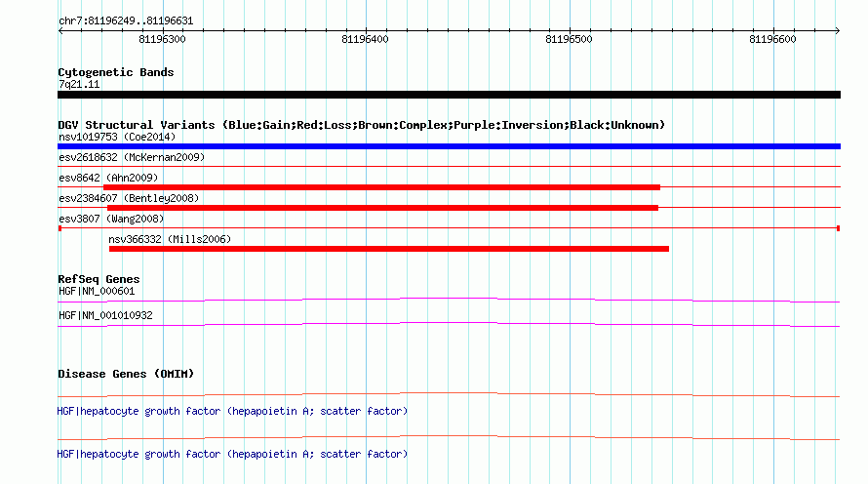Click the magenta HGF NM_001010932 gene line
The width and height of the screenshot is (868, 484).
[449, 325]
